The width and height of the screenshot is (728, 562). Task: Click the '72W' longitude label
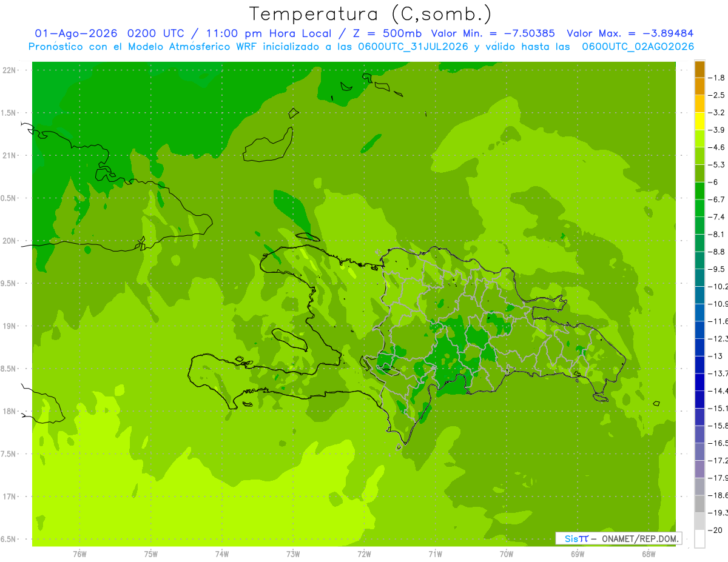[x=364, y=554]
